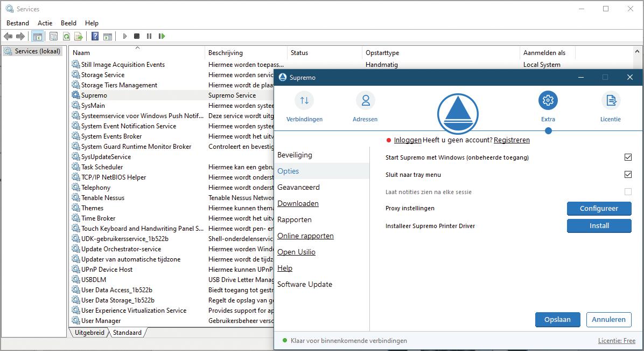Open Rapporten in Supremo side menu
644x351 pixels.
294,219
